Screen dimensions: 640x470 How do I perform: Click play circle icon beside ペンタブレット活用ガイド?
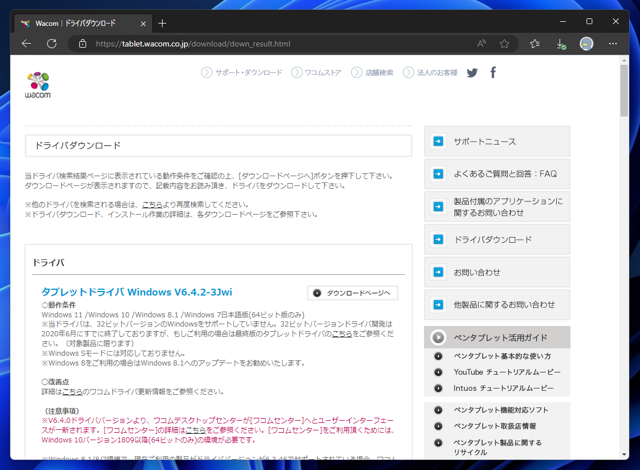[x=438, y=337]
